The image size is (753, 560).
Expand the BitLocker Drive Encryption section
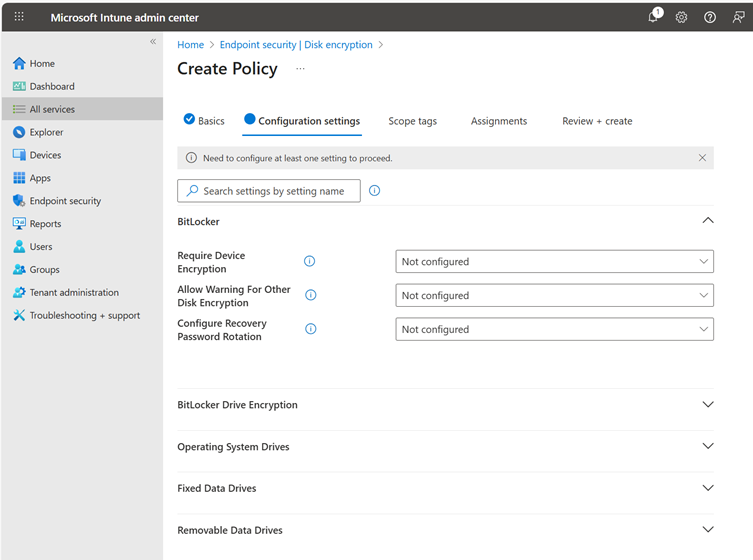(x=708, y=405)
